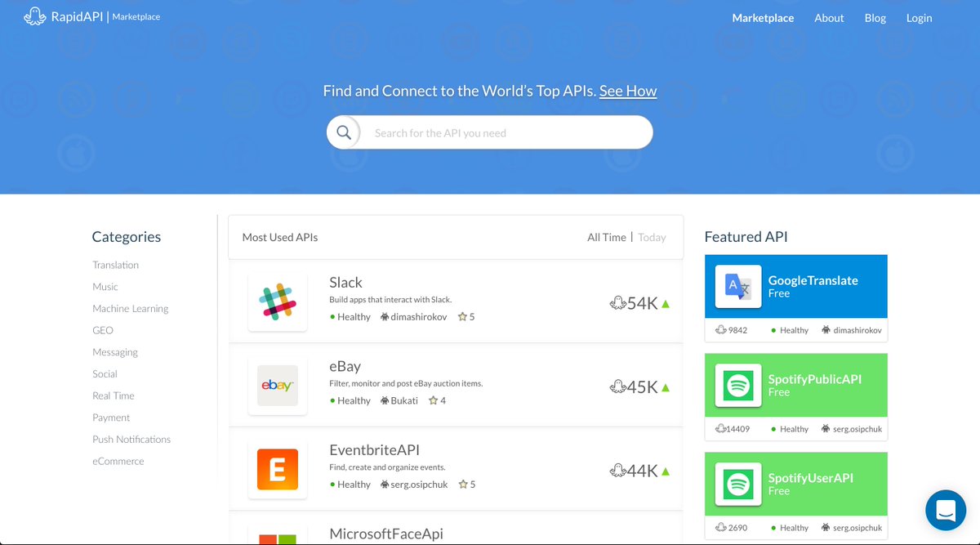
Task: Focus the API search field
Action: point(490,132)
